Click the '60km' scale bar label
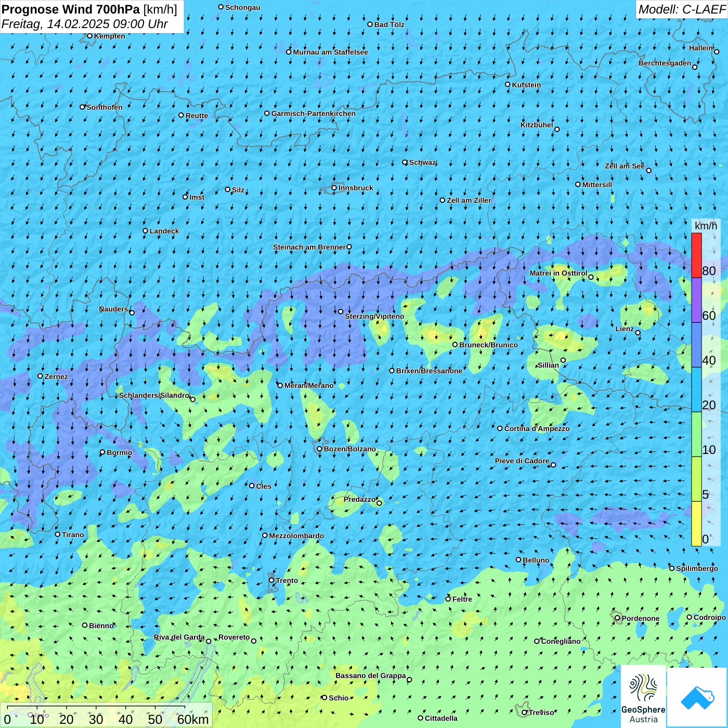This screenshot has height=728, width=728. 193,719
